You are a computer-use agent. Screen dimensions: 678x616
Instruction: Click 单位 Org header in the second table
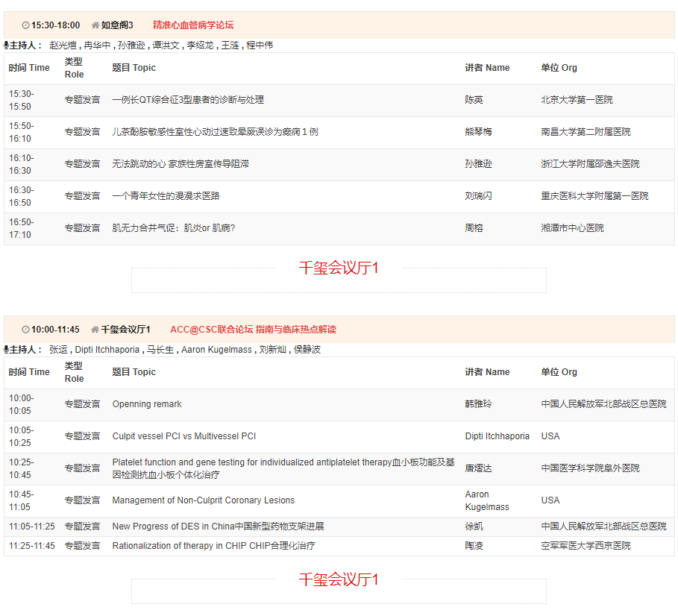pos(559,372)
